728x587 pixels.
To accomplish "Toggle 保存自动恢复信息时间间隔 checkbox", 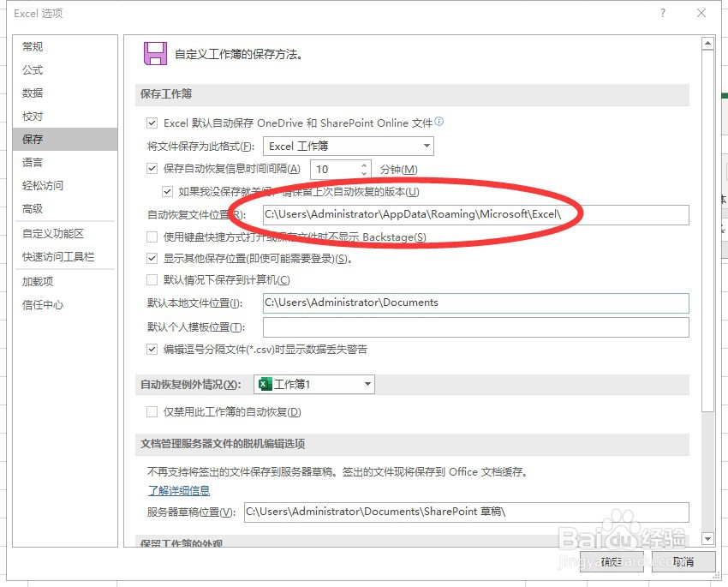I will 152,169.
